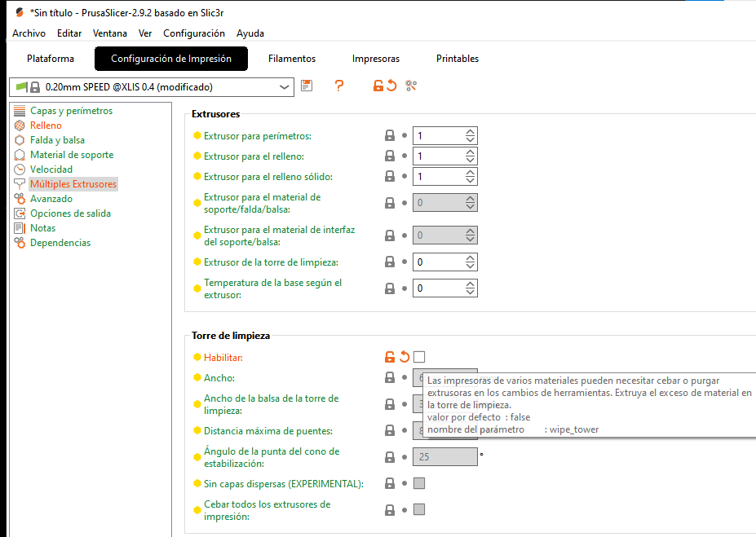Click the save preset floppy disk icon
The image size is (756, 537).
307,86
